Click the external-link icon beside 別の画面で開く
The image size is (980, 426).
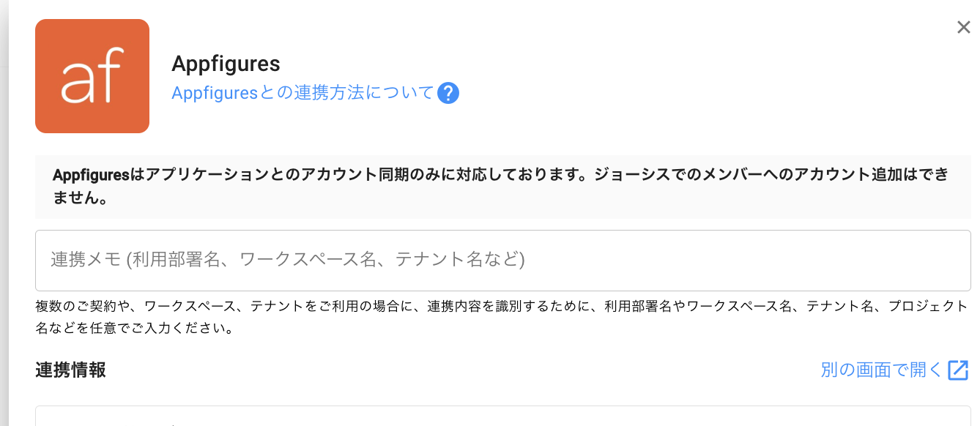click(x=958, y=370)
